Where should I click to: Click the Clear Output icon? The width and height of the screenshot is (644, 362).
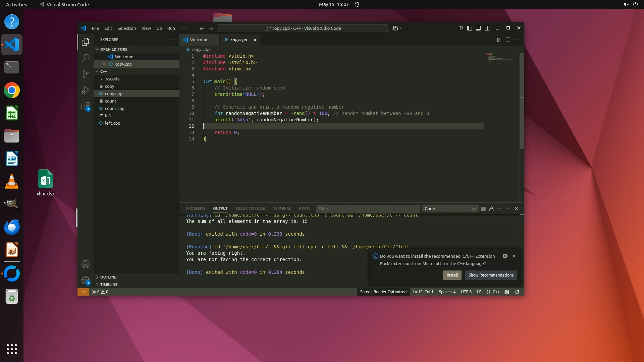pos(483,209)
